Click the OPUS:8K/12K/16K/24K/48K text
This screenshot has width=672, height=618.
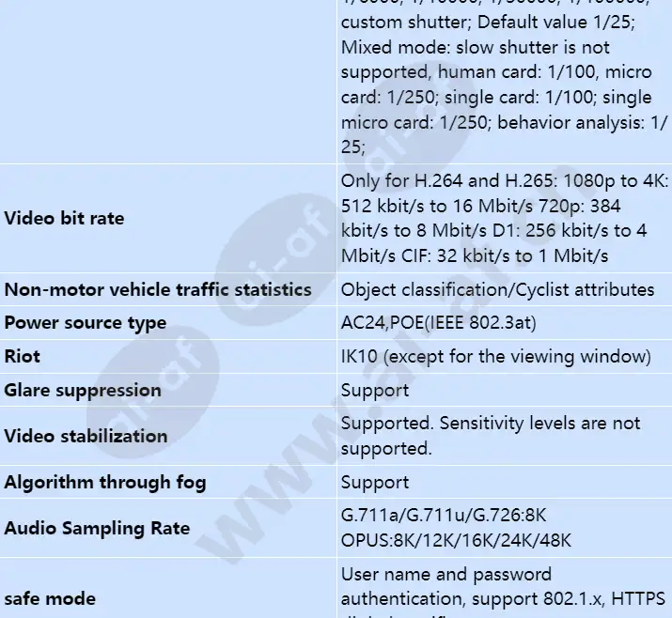click(x=456, y=541)
